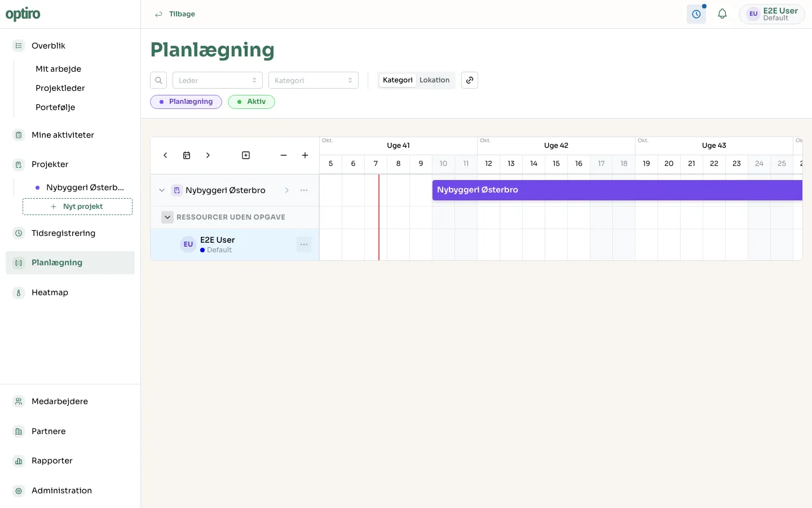
Task: Click the Heatmap thermometer icon
Action: [x=19, y=292]
